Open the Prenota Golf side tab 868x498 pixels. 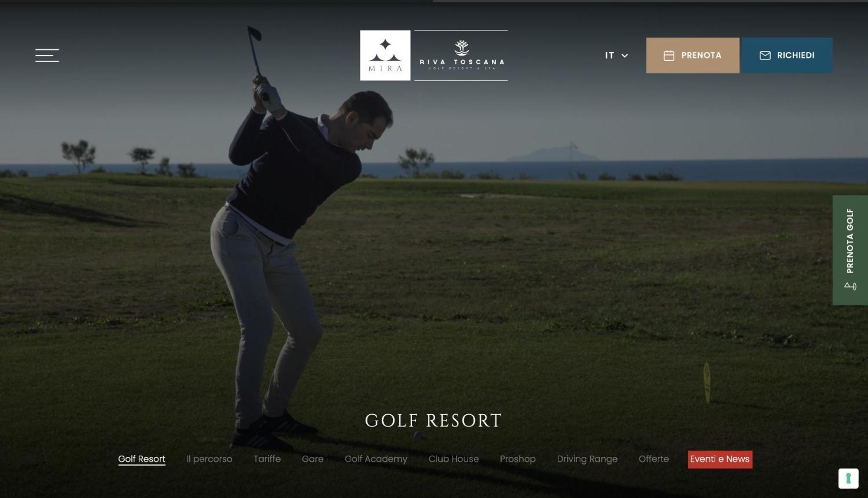[x=850, y=250]
